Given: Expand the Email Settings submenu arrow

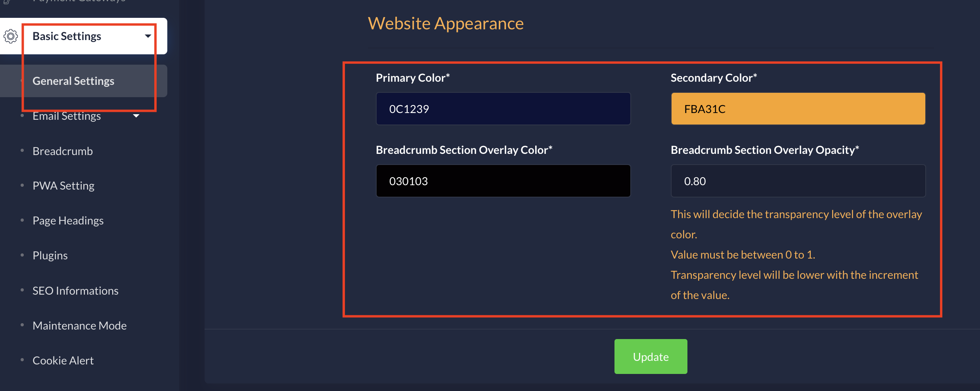Looking at the screenshot, I should click(x=136, y=116).
